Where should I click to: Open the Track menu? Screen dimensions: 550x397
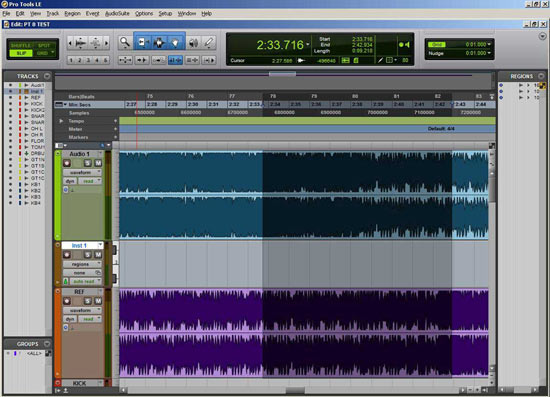(53, 13)
